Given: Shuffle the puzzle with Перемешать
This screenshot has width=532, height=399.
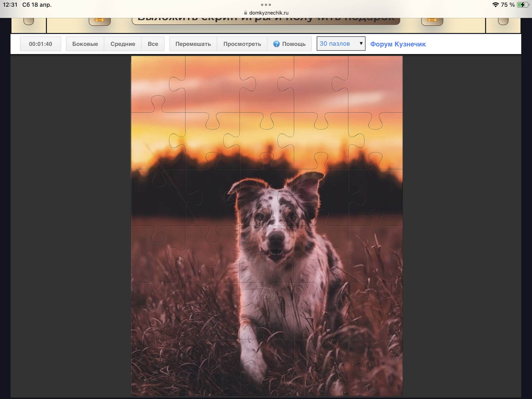Looking at the screenshot, I should (x=193, y=44).
